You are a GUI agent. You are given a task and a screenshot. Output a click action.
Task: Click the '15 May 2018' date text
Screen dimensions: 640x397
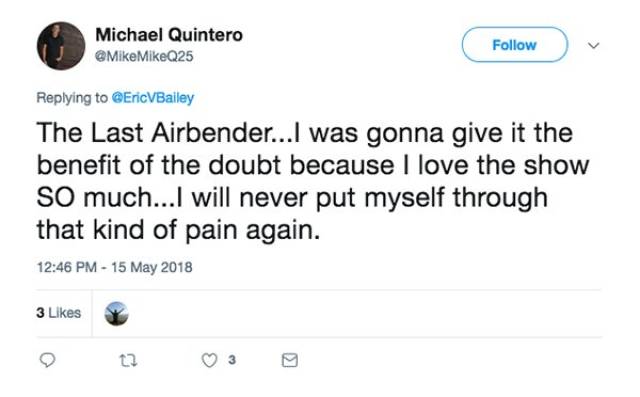pos(151,267)
